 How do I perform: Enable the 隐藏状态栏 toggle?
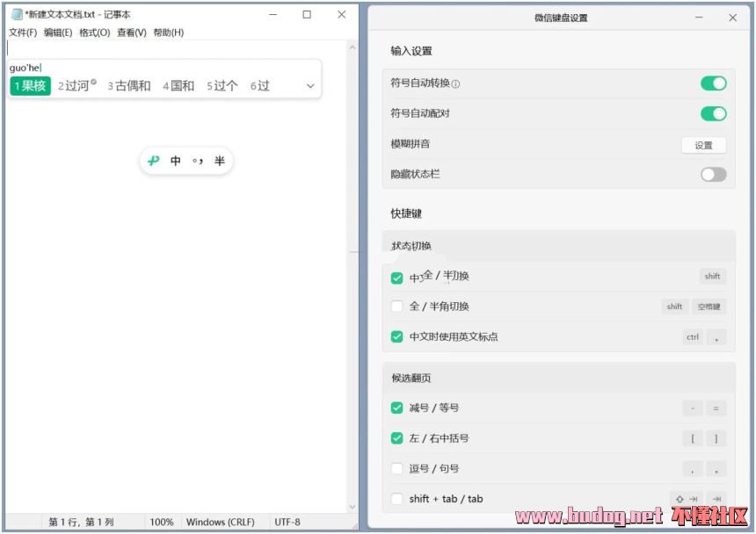[713, 174]
